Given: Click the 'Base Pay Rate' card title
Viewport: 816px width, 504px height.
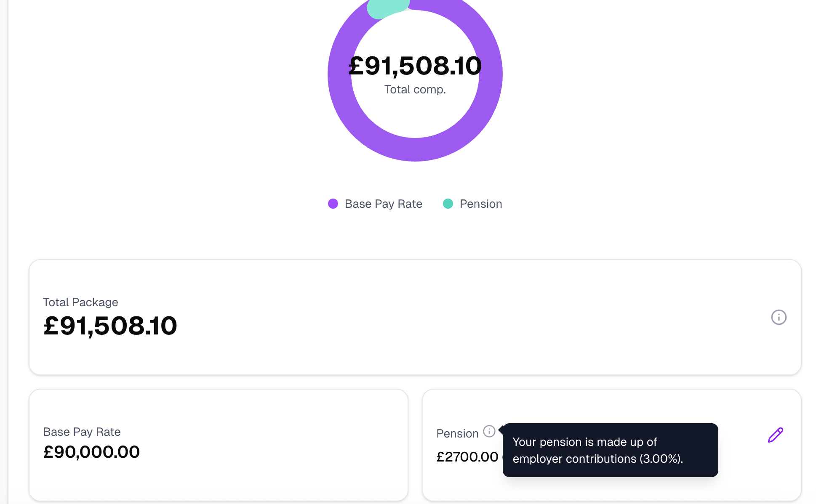Looking at the screenshot, I should click(82, 432).
